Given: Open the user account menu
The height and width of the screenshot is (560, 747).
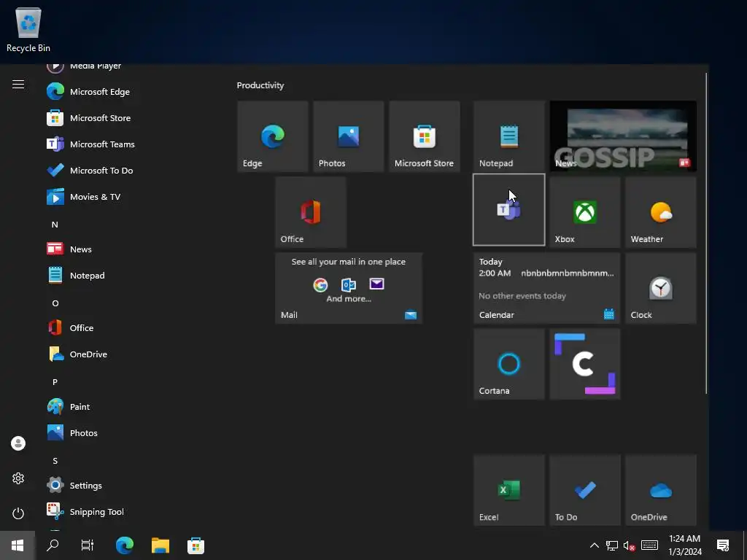Looking at the screenshot, I should tap(18, 443).
